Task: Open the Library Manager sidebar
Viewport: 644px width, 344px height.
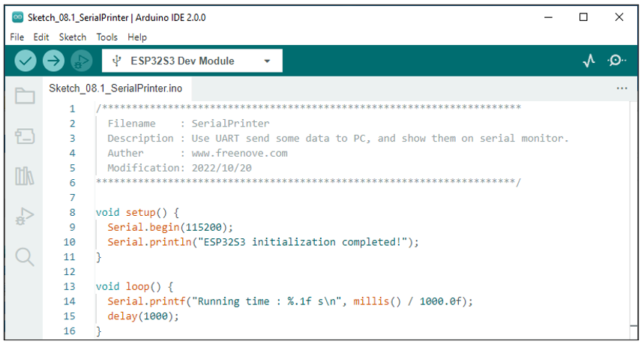Action: click(x=25, y=175)
